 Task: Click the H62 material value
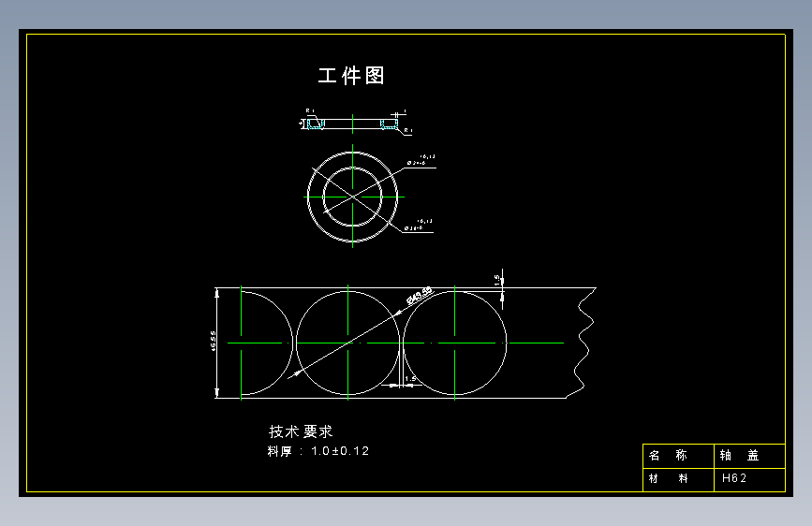[x=734, y=478]
